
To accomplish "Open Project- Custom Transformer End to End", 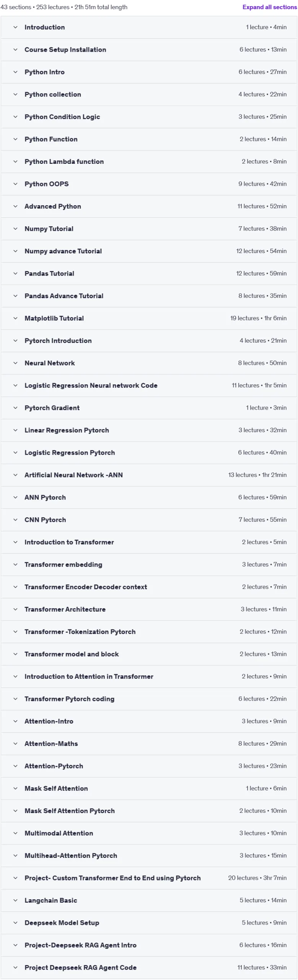I will click(149, 878).
